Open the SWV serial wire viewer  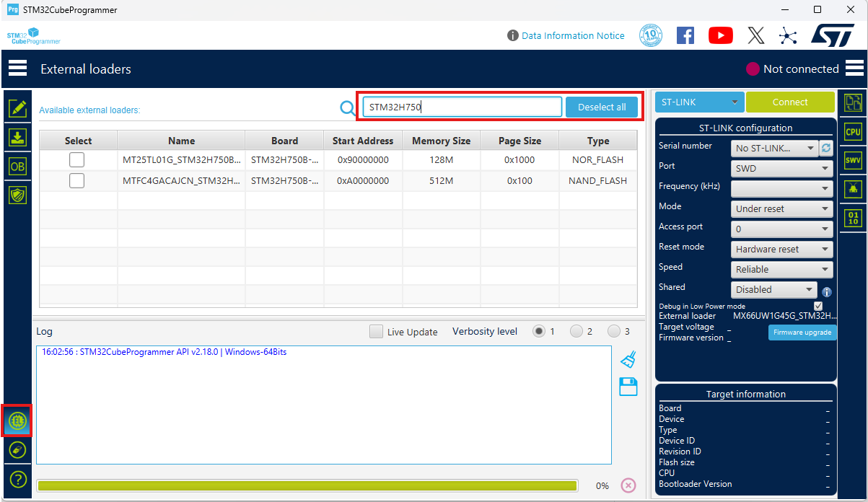point(854,160)
